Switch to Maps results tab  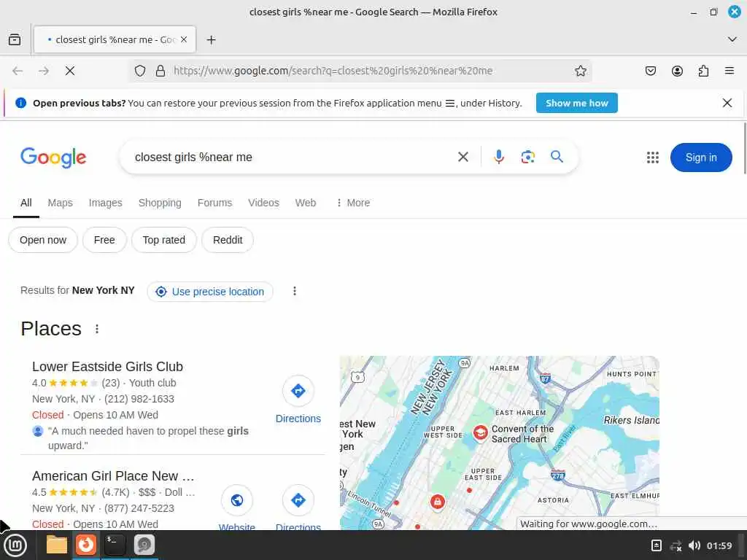pyautogui.click(x=60, y=203)
